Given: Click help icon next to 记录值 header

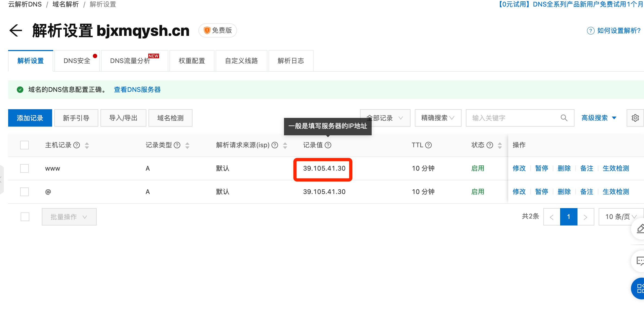Looking at the screenshot, I should point(328,145).
